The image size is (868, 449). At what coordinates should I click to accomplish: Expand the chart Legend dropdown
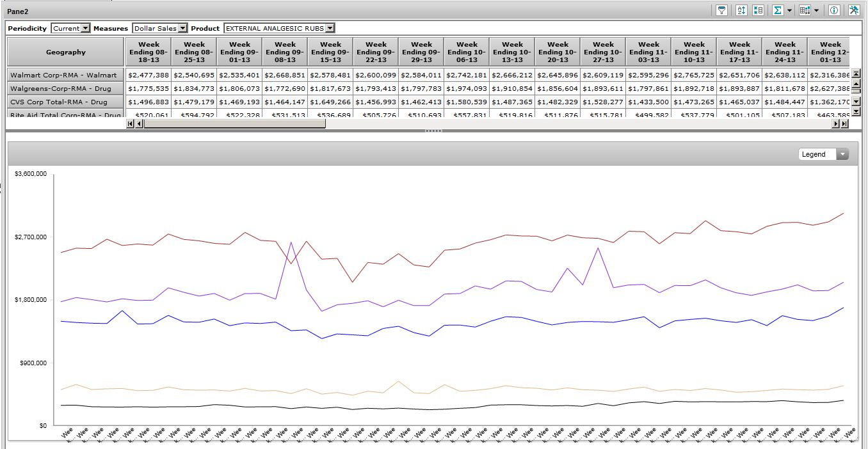pos(842,154)
